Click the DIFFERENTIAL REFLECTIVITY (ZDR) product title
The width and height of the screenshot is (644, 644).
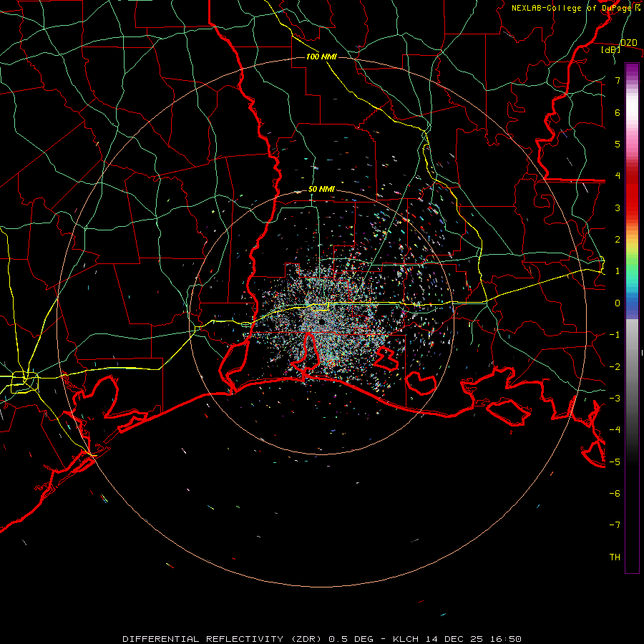(223, 639)
